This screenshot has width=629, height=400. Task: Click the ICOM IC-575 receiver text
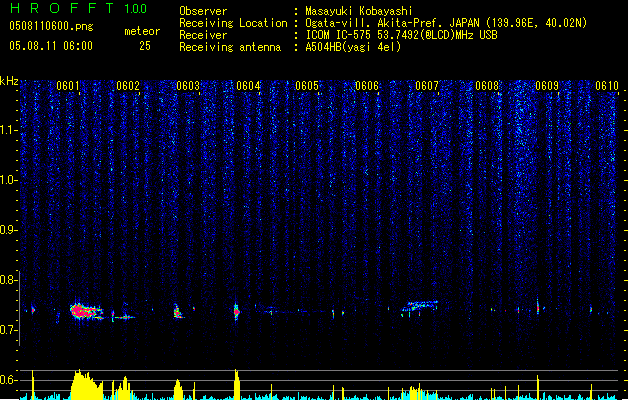click(401, 35)
